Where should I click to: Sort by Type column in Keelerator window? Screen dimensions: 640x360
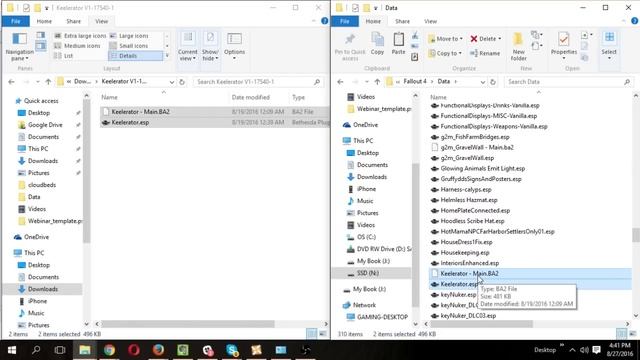tap(299, 97)
